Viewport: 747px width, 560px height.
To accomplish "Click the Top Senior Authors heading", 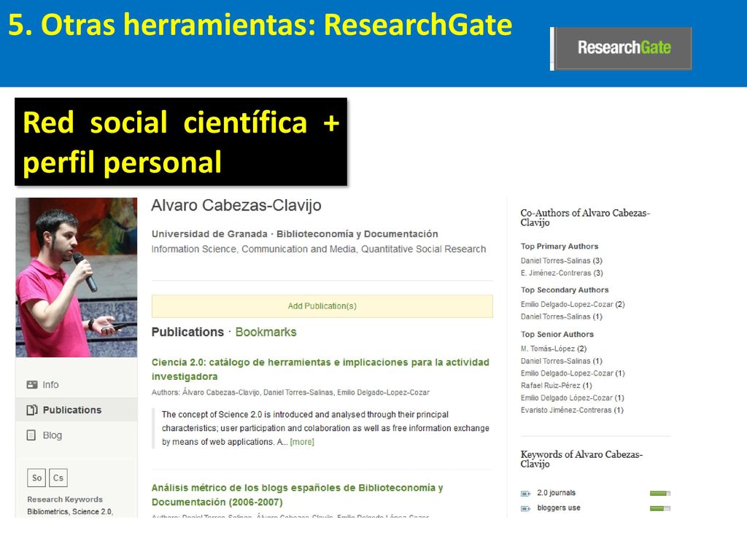I will tap(557, 334).
